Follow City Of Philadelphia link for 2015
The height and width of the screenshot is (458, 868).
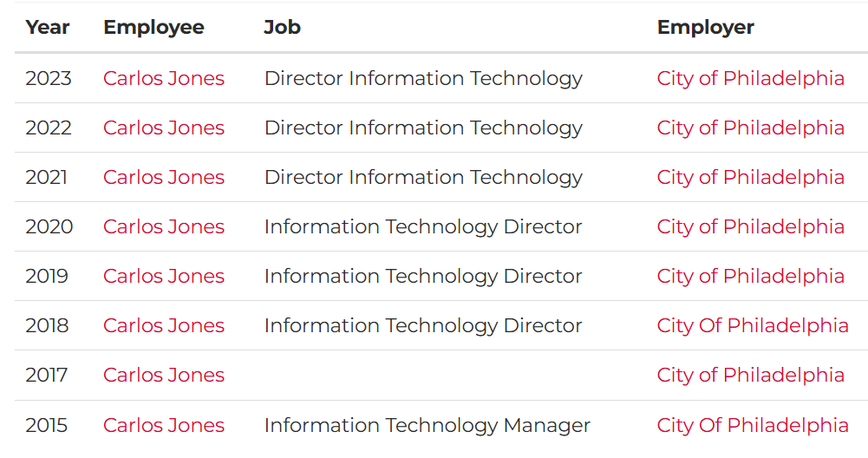[x=753, y=426]
